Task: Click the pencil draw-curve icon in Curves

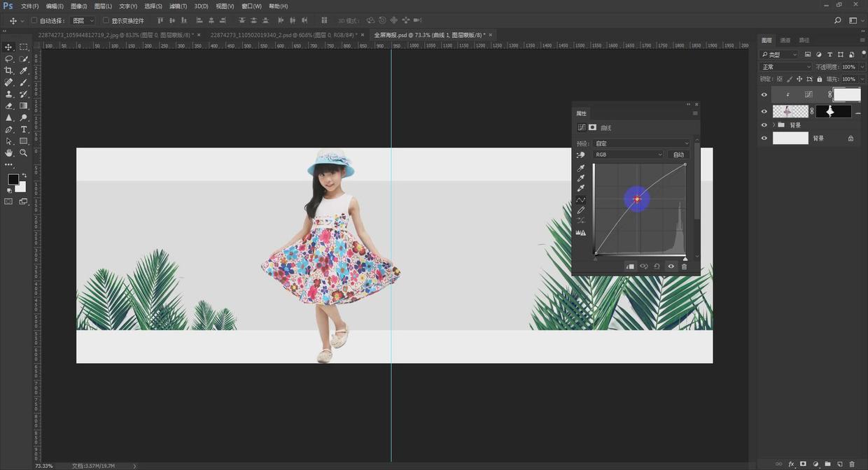Action: (x=581, y=211)
